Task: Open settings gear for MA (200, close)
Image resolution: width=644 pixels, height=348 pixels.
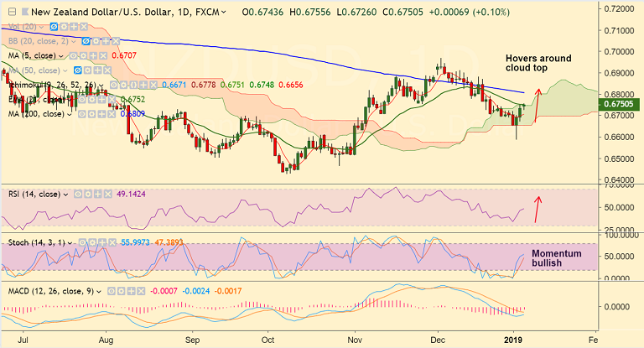Action: point(92,114)
